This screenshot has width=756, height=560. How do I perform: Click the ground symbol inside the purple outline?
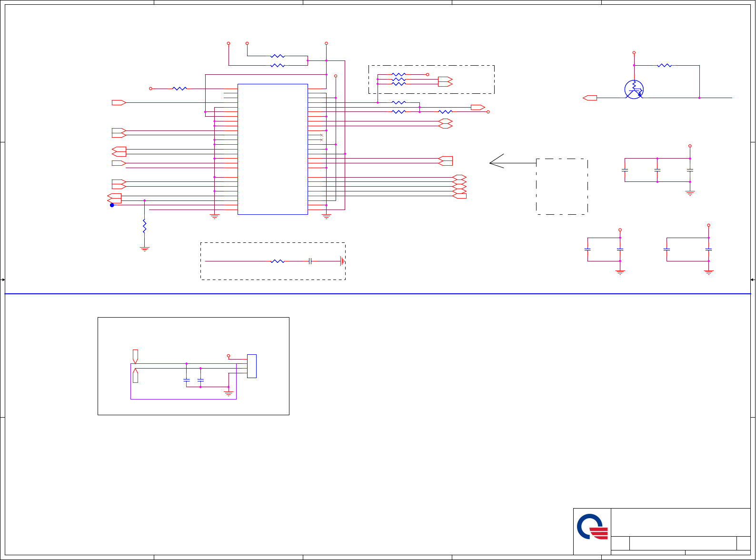229,394
